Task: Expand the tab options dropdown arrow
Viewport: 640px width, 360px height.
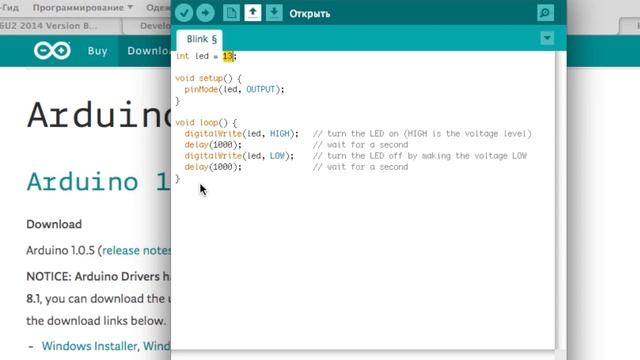Action: (x=547, y=38)
